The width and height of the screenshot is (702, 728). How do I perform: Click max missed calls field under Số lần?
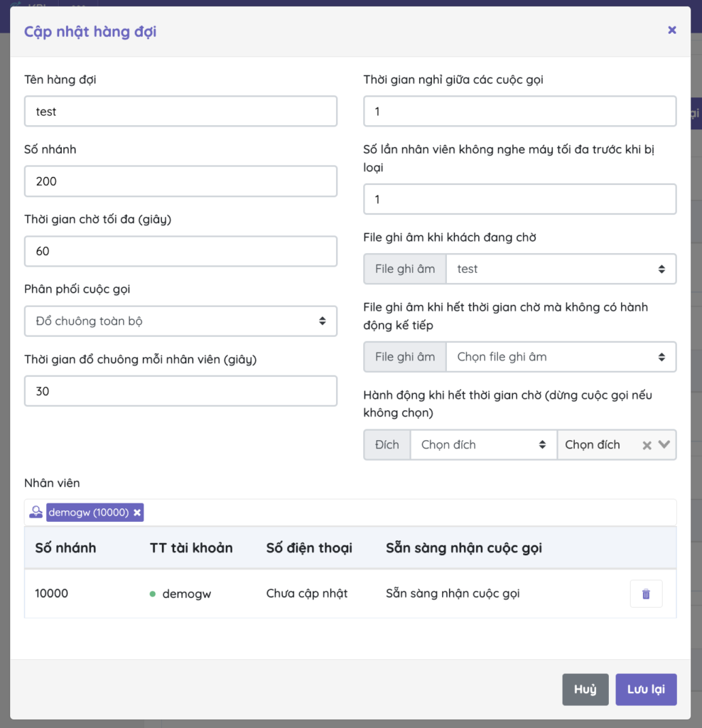click(x=519, y=199)
